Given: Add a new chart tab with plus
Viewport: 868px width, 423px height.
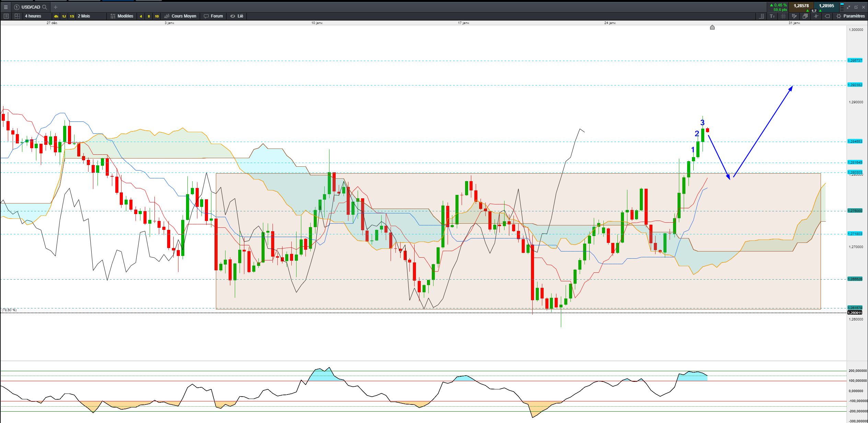Looking at the screenshot, I should [x=56, y=7].
